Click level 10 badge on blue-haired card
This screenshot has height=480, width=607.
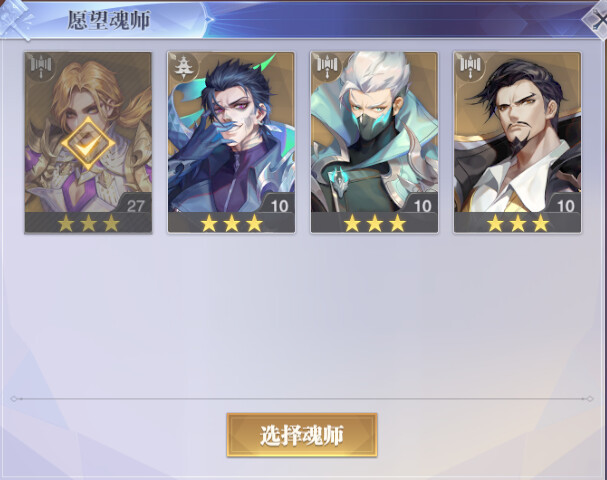(279, 206)
